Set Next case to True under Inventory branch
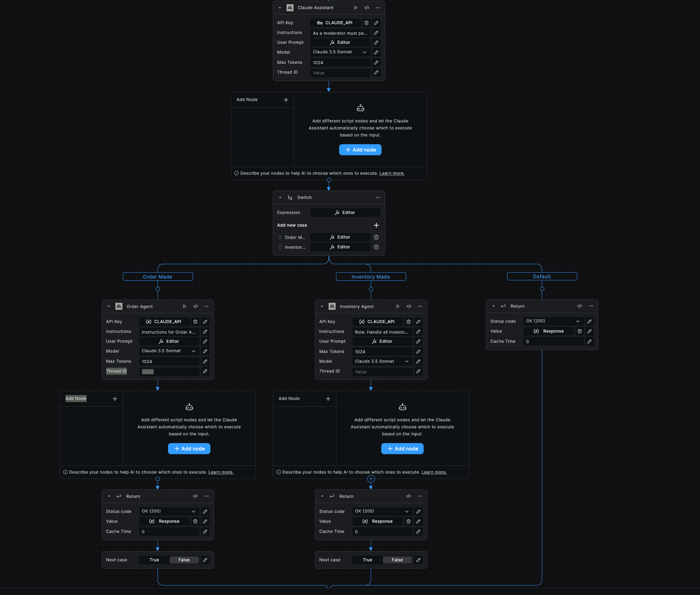Viewport: 700px width, 595px height. pos(368,560)
